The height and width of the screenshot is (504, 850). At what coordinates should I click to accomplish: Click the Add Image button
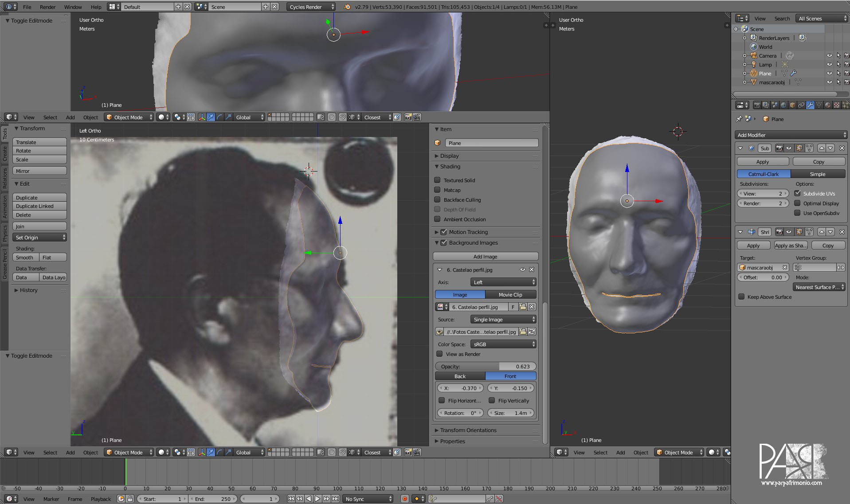click(x=485, y=256)
